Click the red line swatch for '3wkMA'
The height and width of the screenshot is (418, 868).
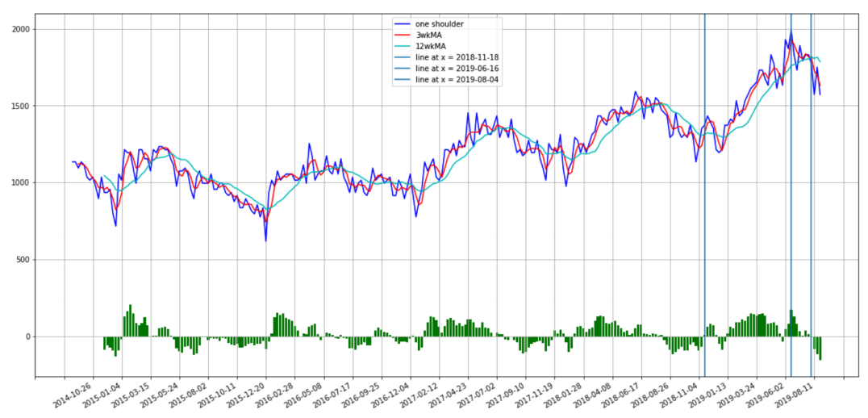(403, 35)
